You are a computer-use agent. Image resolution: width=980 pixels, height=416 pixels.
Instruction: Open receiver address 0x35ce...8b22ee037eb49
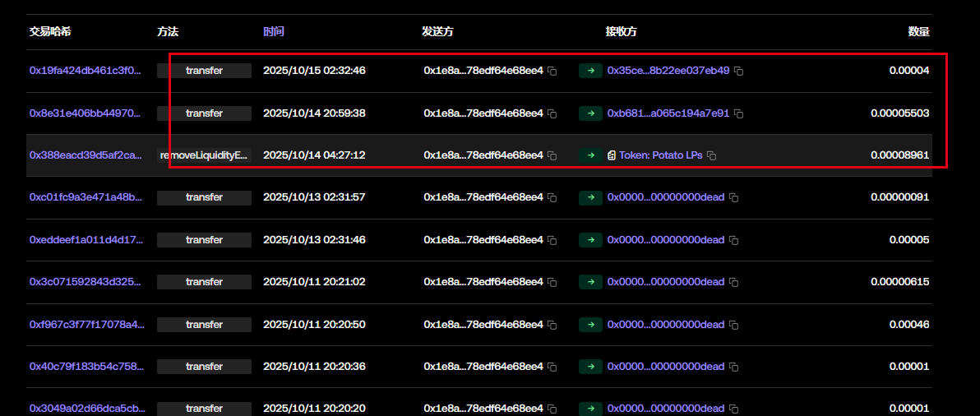pyautogui.click(x=668, y=71)
